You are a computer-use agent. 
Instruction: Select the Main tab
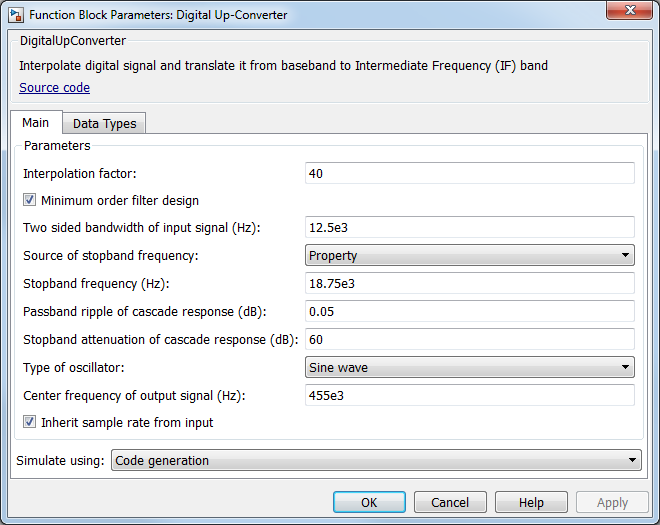36,122
